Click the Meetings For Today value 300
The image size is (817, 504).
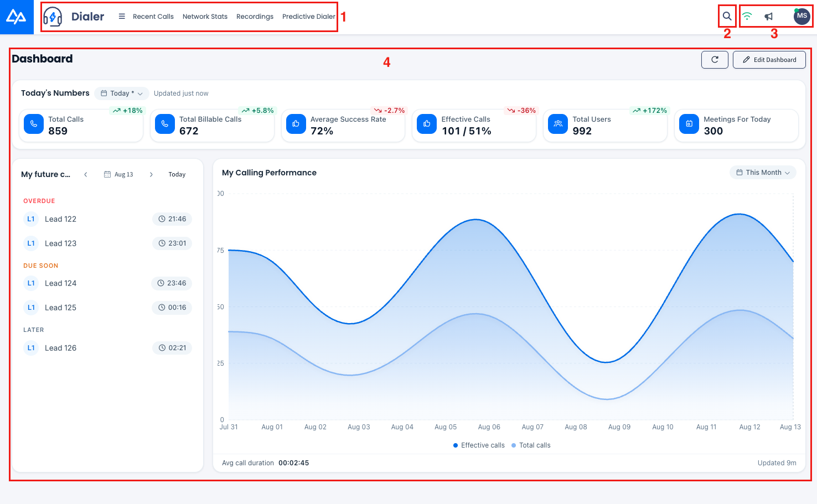point(713,131)
